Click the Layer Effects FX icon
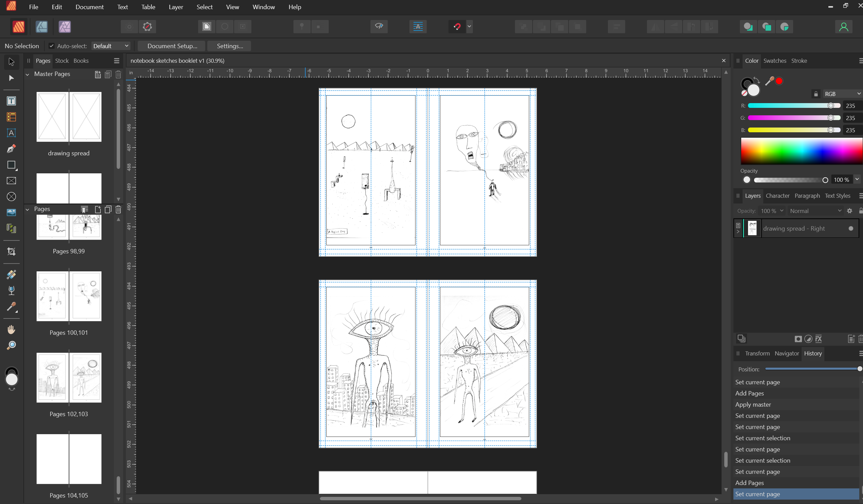Image resolution: width=863 pixels, height=504 pixels. (x=818, y=339)
